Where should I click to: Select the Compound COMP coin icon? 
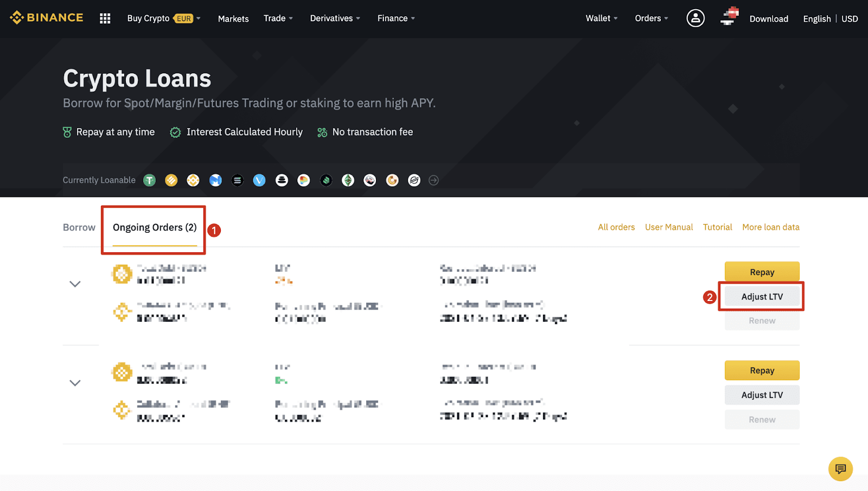326,180
